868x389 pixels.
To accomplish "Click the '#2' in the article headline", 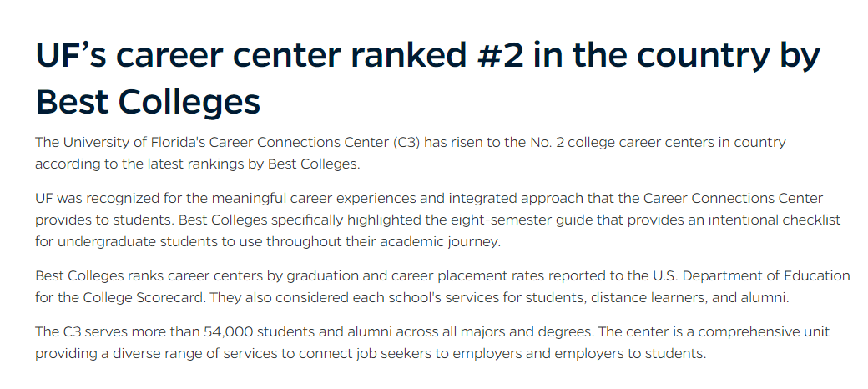I will click(499, 55).
